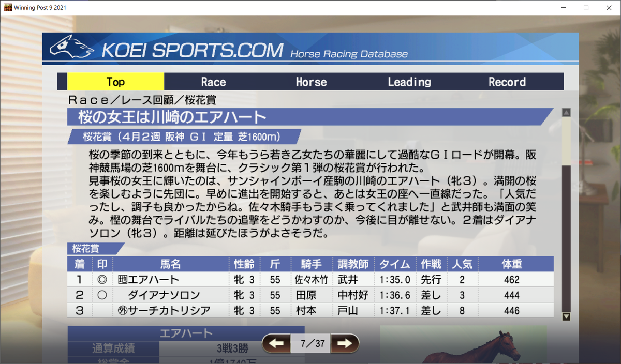The width and height of the screenshot is (621, 364).
Task: Switch to the Horse tab
Action: [x=311, y=82]
